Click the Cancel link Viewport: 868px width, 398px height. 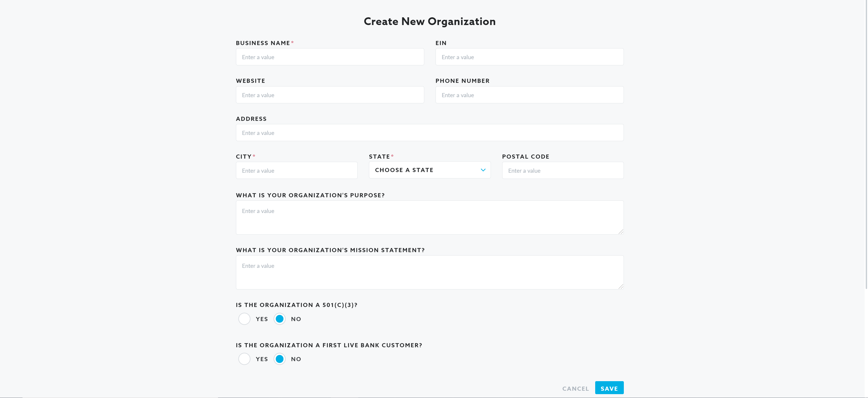pos(575,388)
